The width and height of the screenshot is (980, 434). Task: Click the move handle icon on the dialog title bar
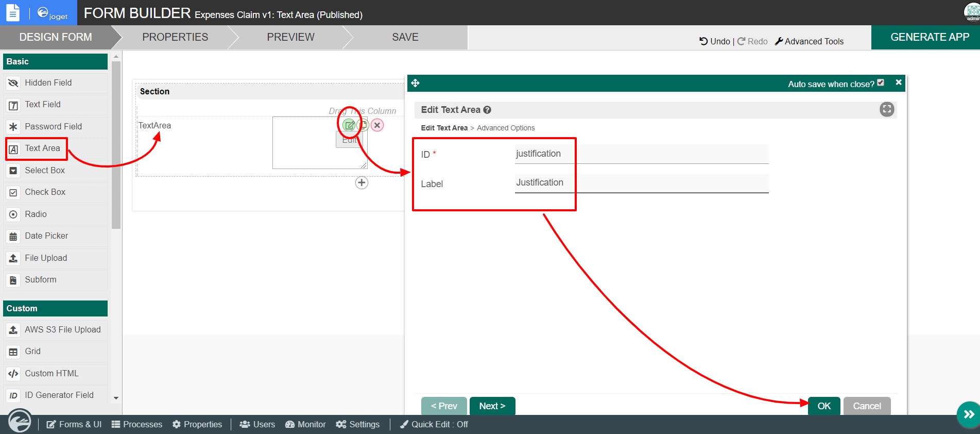(x=416, y=83)
